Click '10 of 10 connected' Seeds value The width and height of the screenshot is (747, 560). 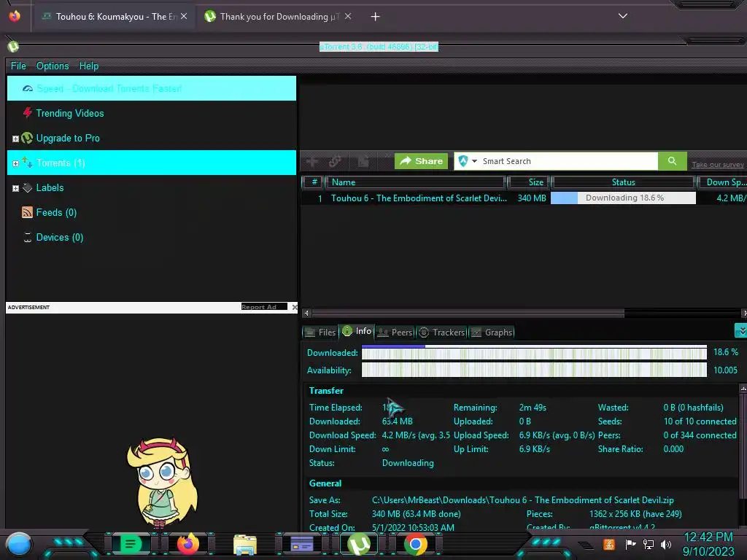700,421
